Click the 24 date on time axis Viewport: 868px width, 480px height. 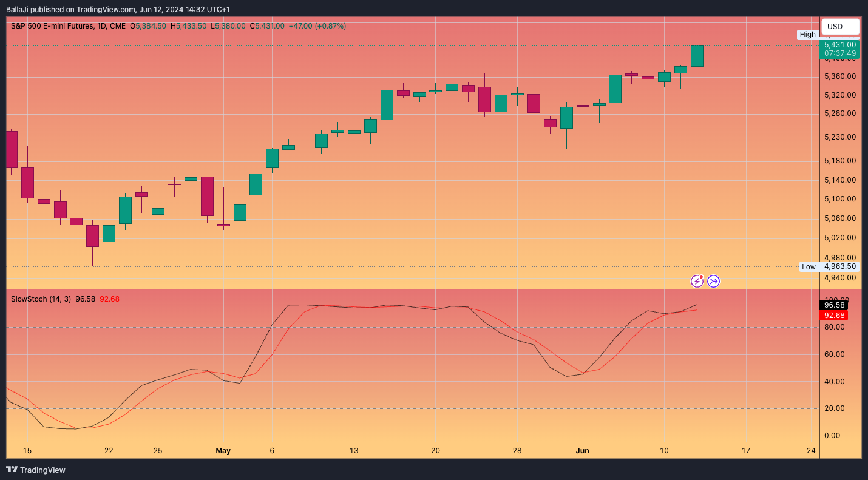coord(811,450)
